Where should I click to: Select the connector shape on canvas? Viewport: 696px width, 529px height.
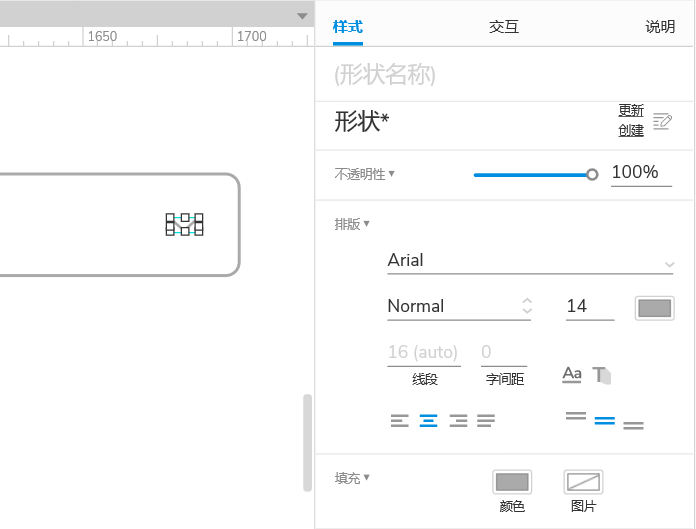click(x=184, y=225)
